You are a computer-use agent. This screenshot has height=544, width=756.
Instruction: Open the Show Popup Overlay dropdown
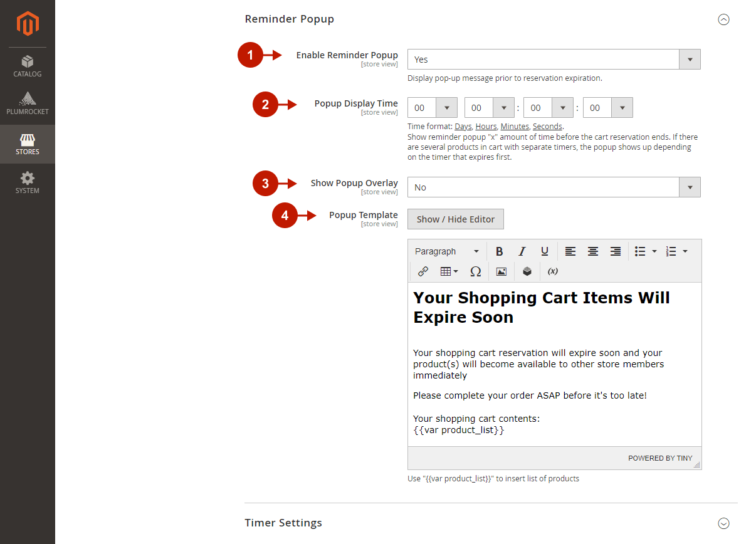(x=554, y=187)
